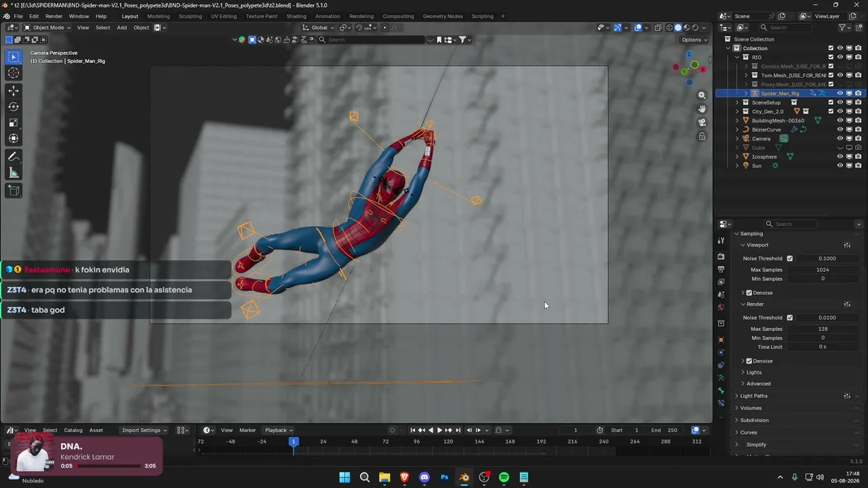
Task: Switch to the Shading workspace tab
Action: click(x=296, y=16)
